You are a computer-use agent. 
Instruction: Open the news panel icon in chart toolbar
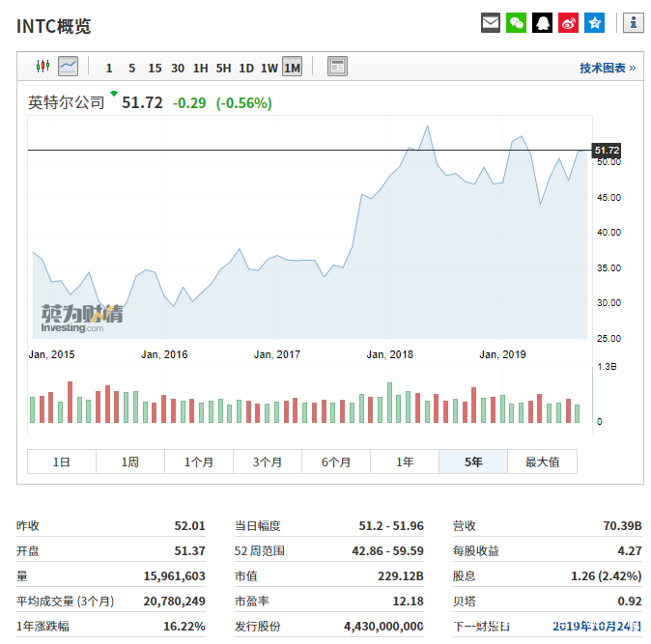pyautogui.click(x=337, y=67)
